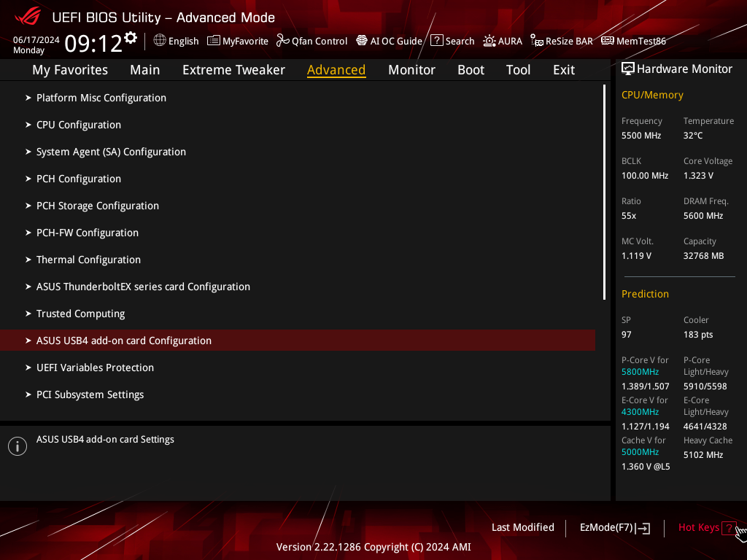Open the Tool tab
Viewport: 747px width, 560px height.
pyautogui.click(x=518, y=70)
